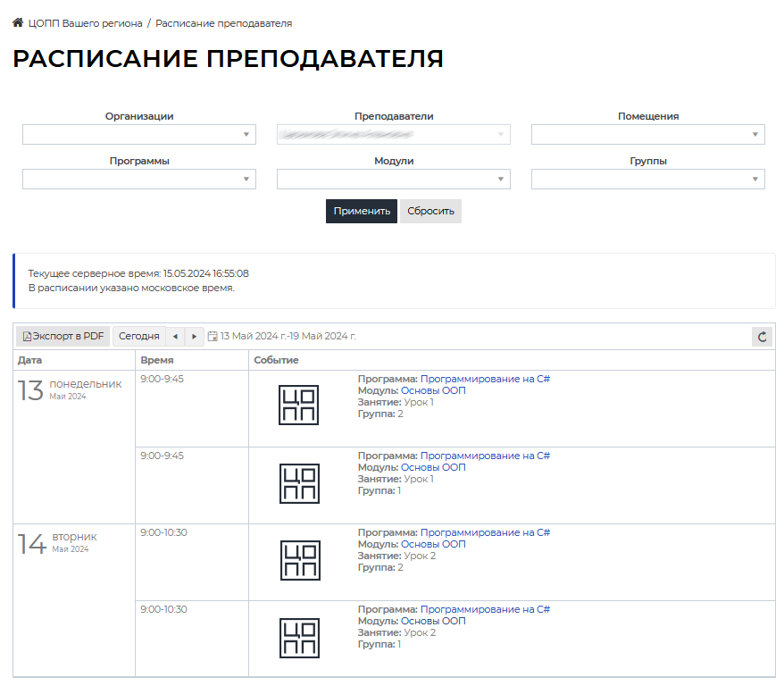Click ЦОПП logo of Monday group 2 lesson
Screen dimensions: 784x686
point(299,405)
